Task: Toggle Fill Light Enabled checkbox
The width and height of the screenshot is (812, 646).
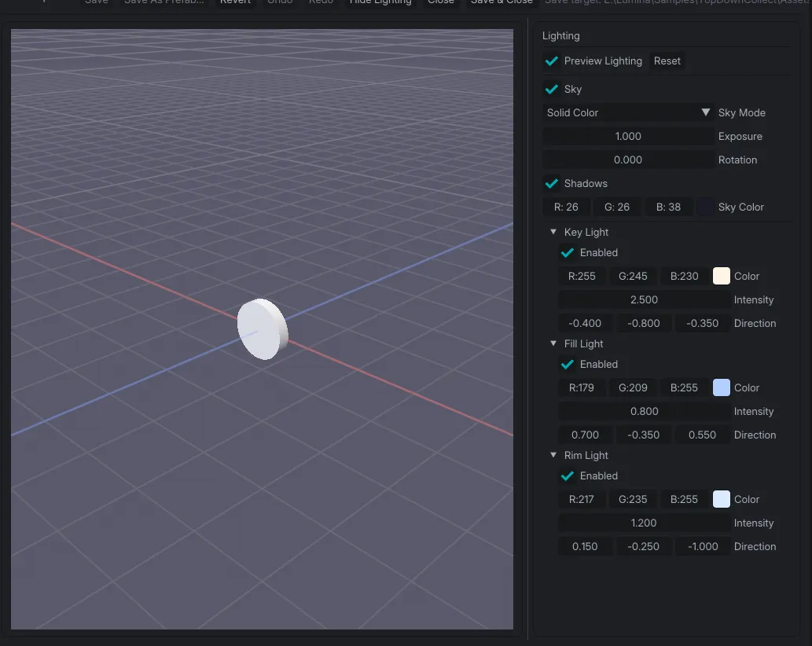Action: click(568, 365)
